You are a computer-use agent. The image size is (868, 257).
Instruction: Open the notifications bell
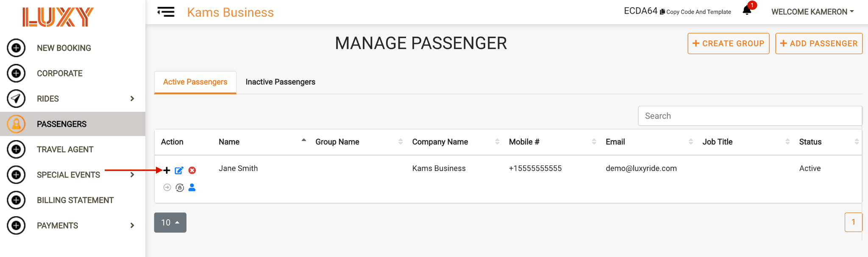coord(747,10)
